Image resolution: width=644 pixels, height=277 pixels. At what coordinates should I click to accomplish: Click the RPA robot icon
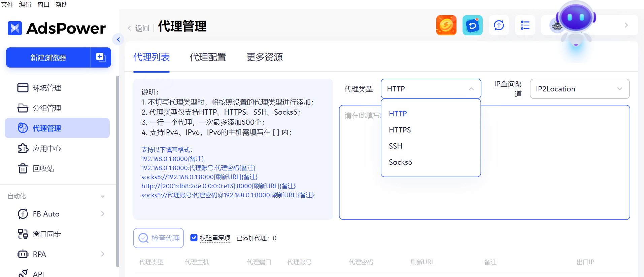(x=23, y=254)
